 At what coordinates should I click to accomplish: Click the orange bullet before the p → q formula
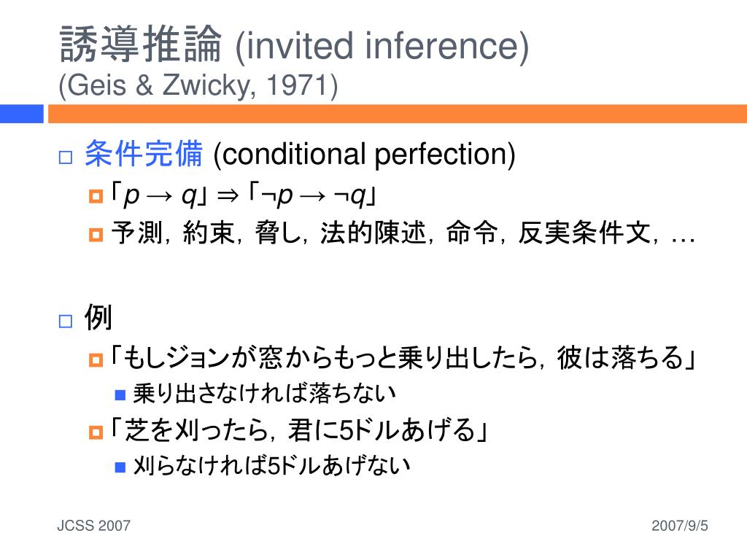coord(96,196)
